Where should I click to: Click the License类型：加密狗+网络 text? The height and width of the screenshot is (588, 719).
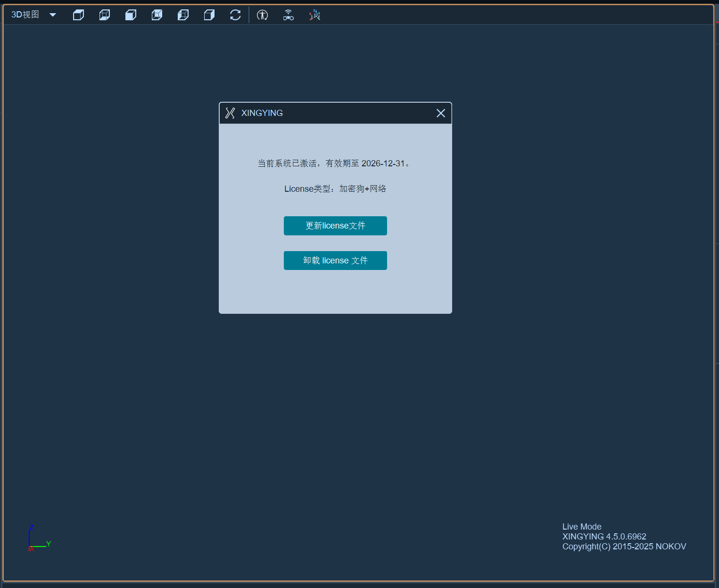(x=335, y=189)
